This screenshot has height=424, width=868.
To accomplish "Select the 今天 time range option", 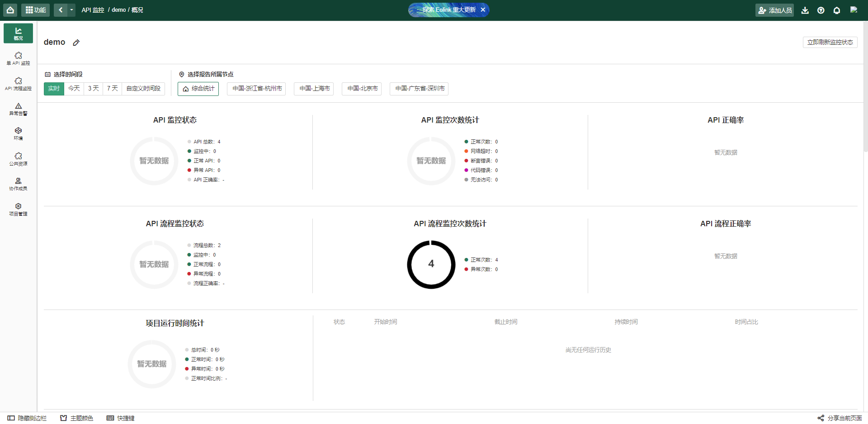I will 74,89.
